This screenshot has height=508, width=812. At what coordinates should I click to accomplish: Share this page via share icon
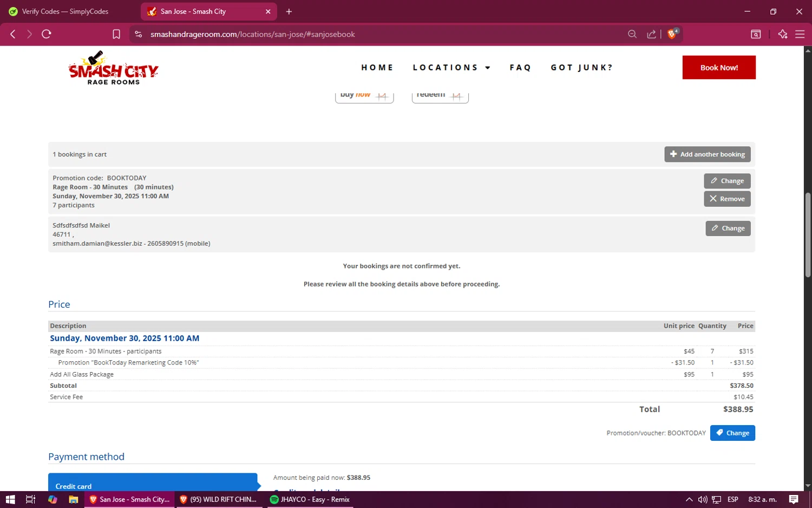(x=652, y=34)
